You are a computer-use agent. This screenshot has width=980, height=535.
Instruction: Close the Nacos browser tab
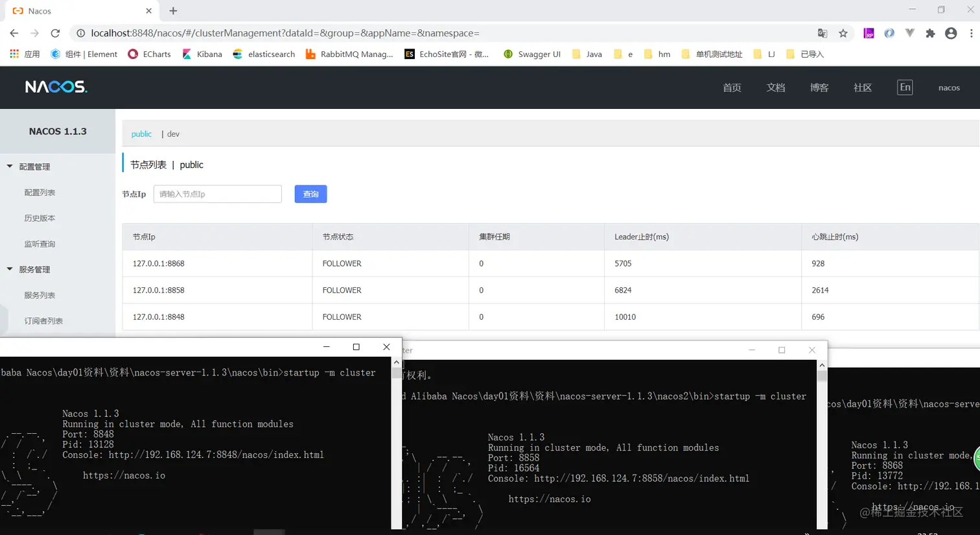(149, 11)
